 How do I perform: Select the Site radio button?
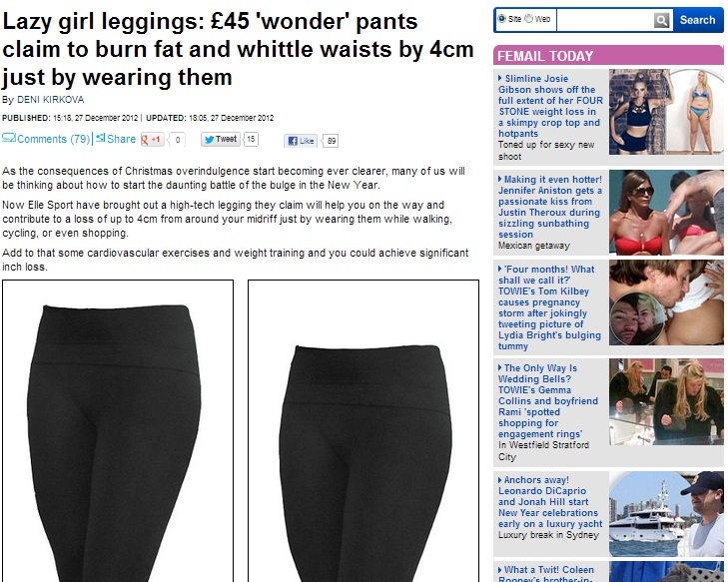(502, 19)
